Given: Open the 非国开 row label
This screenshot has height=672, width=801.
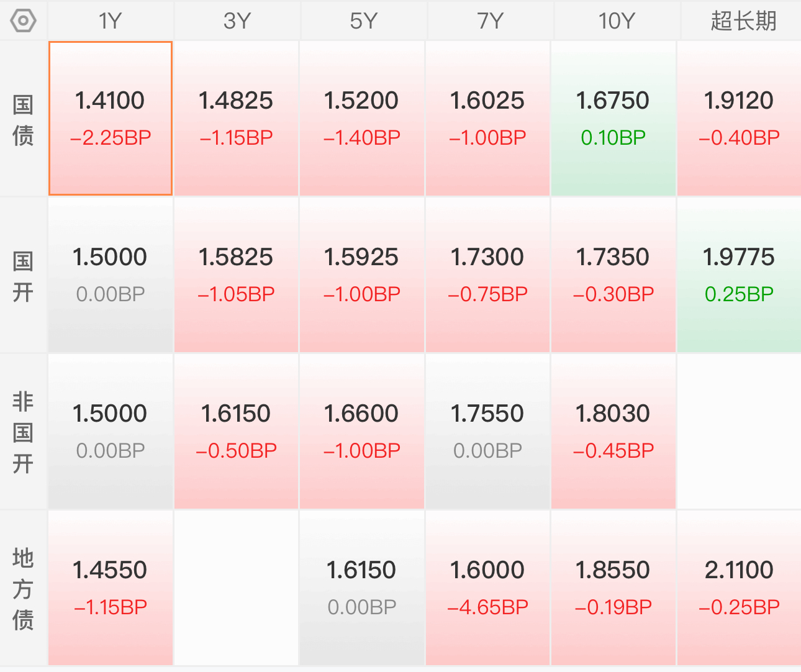Looking at the screenshot, I should [23, 433].
